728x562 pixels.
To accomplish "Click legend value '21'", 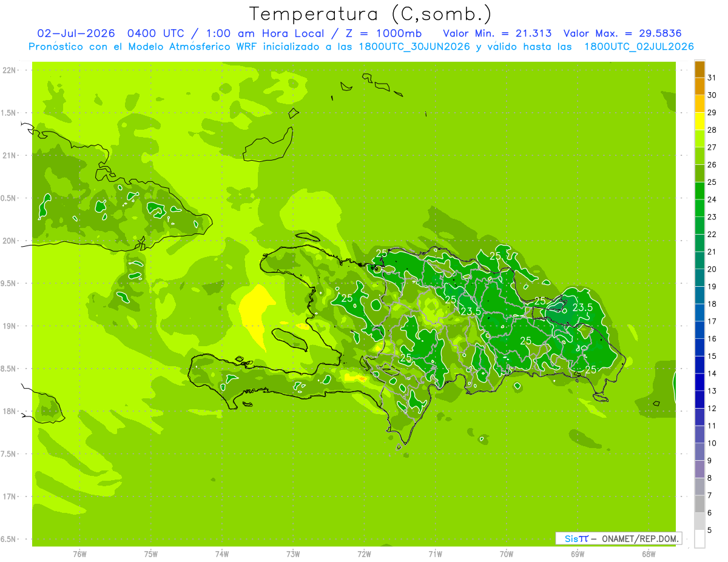I will (x=712, y=252).
